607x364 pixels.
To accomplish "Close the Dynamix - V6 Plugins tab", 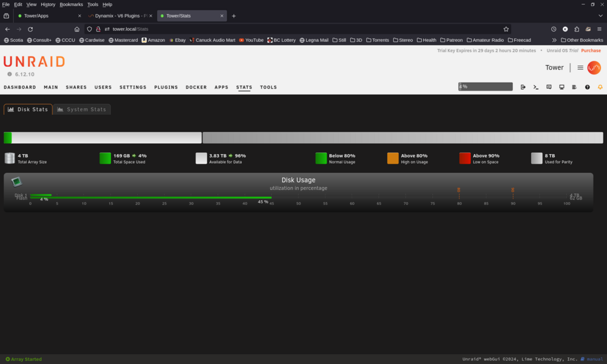I will (151, 16).
